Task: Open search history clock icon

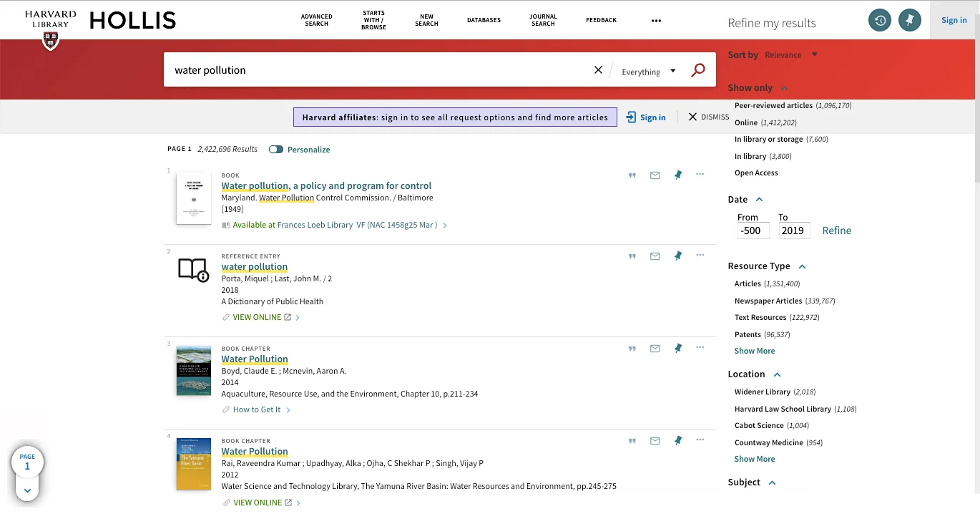Action: click(880, 20)
